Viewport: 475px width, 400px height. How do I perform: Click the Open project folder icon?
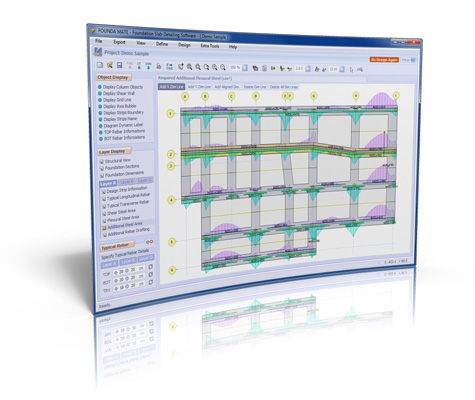pyautogui.click(x=110, y=65)
